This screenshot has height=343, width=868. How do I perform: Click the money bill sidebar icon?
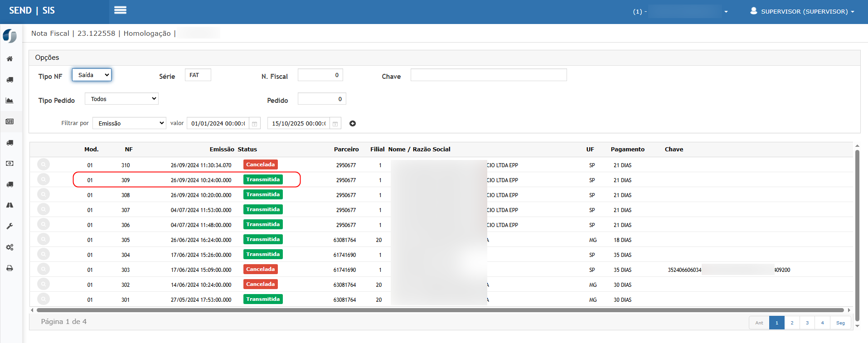(10, 164)
